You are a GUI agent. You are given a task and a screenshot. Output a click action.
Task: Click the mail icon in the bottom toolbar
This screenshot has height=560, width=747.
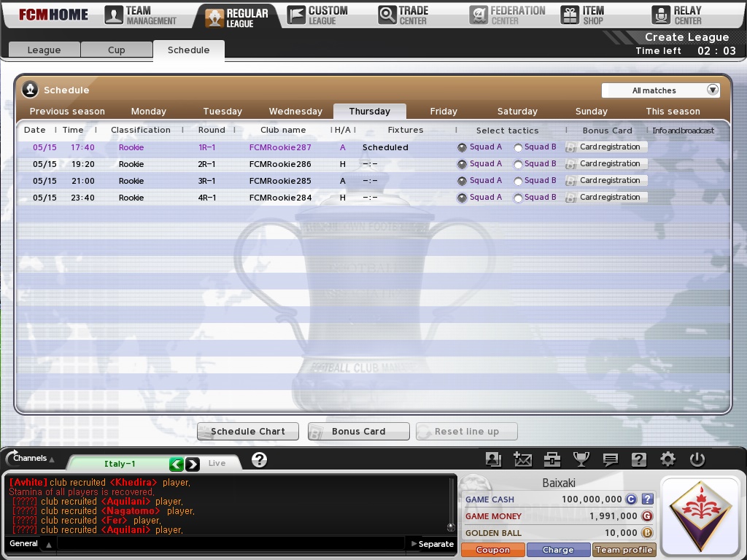(x=523, y=459)
